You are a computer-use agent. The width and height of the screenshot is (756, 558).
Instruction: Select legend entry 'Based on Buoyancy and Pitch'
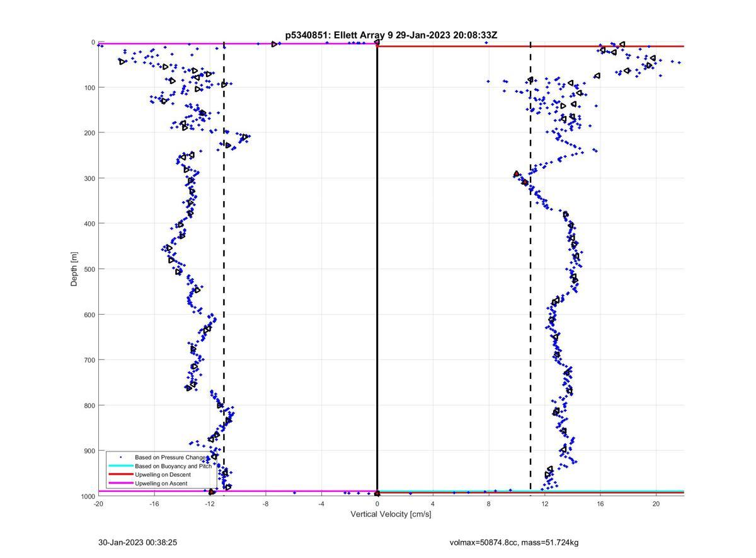coord(173,466)
